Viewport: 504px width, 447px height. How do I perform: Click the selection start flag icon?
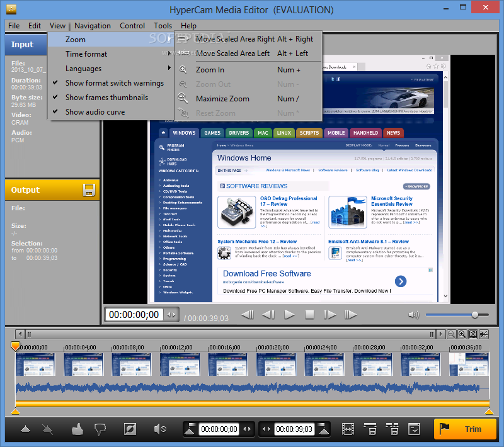[190, 429]
